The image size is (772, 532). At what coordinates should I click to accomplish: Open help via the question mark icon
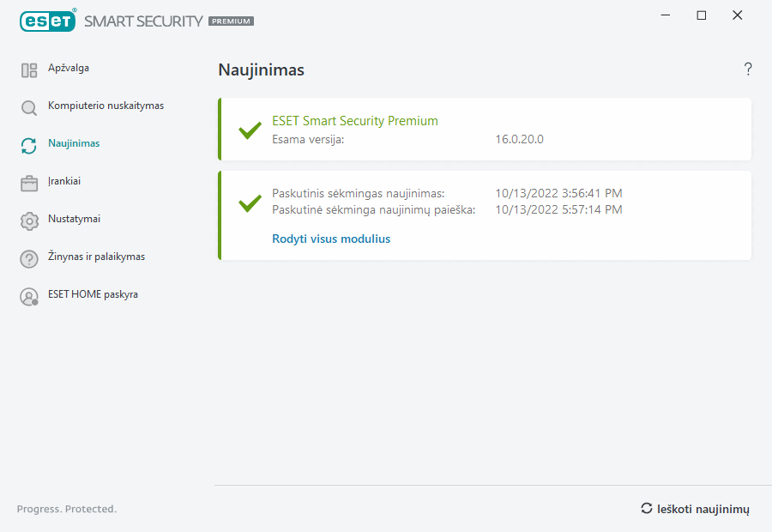point(748,70)
